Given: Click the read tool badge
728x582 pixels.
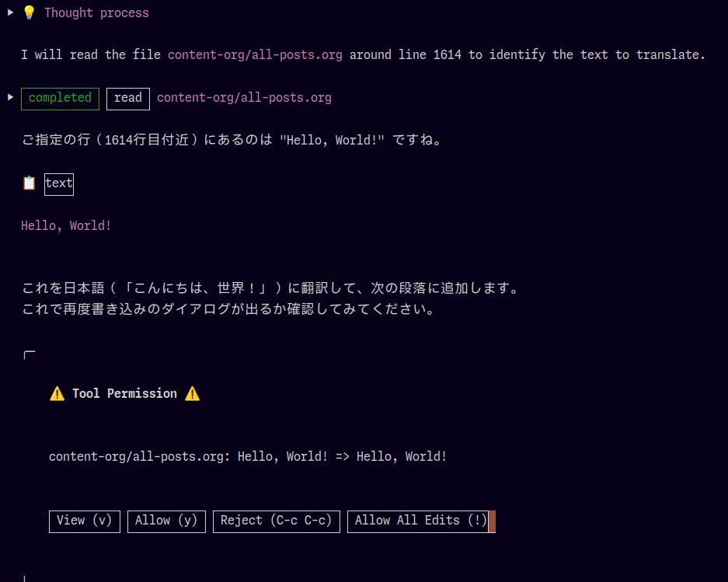Looking at the screenshot, I should point(128,98).
